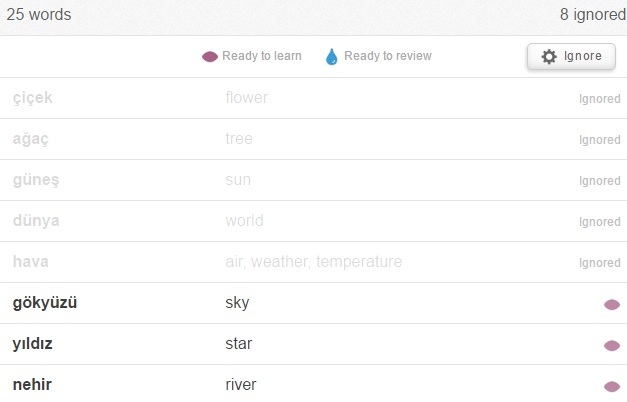627x402 pixels.
Task: Toggle Ignored status for güneş
Action: (x=600, y=181)
